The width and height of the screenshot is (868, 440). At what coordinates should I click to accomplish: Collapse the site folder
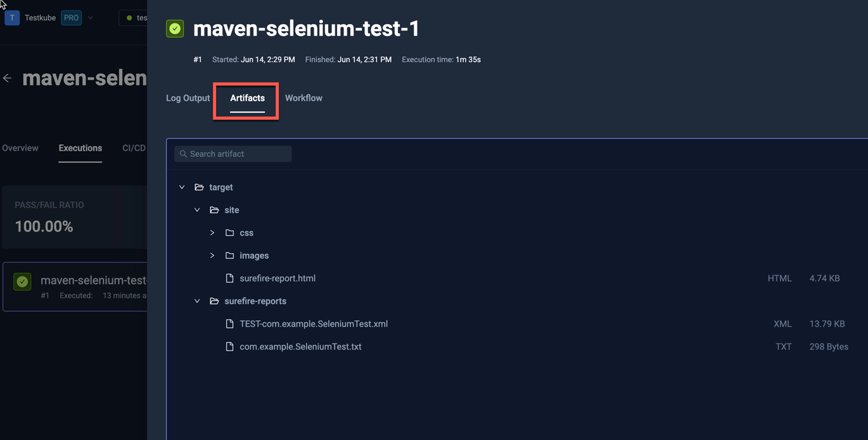pos(197,210)
